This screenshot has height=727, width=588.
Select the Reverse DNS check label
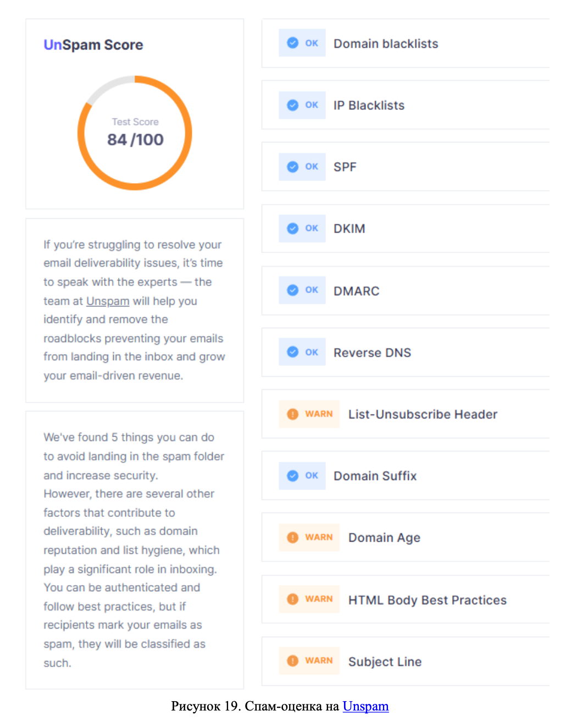point(372,353)
